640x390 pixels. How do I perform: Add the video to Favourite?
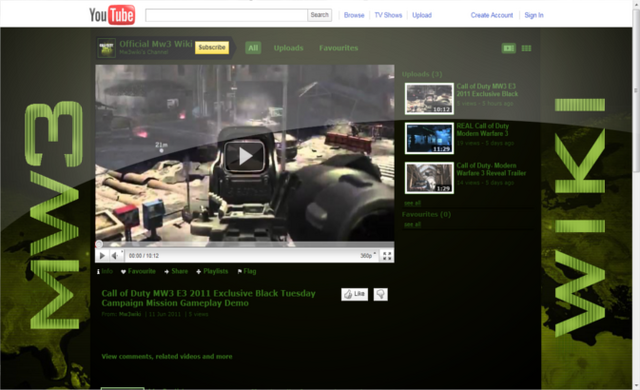[x=138, y=271]
